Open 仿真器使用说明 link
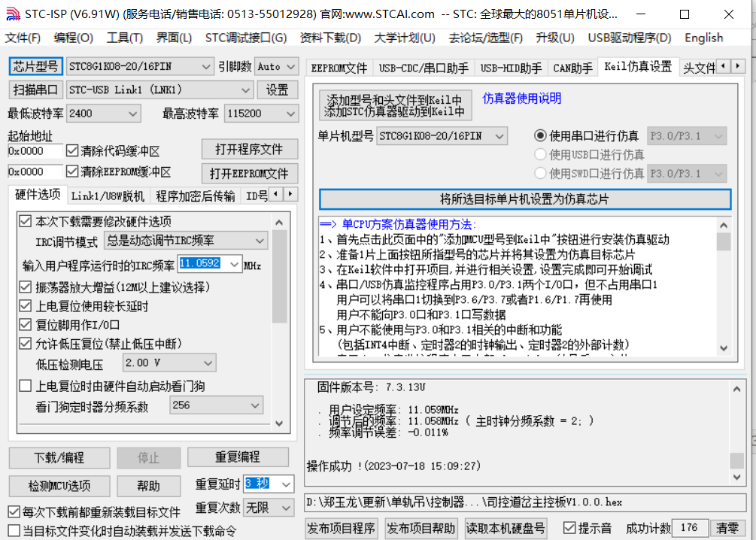Image resolution: width=756 pixels, height=540 pixels. pyautogui.click(x=522, y=99)
